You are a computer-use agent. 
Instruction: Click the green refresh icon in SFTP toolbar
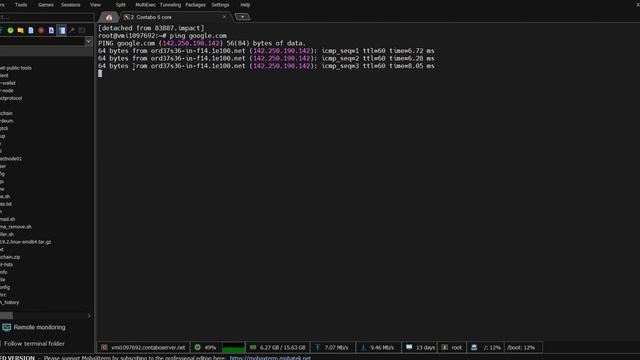[x=10, y=30]
